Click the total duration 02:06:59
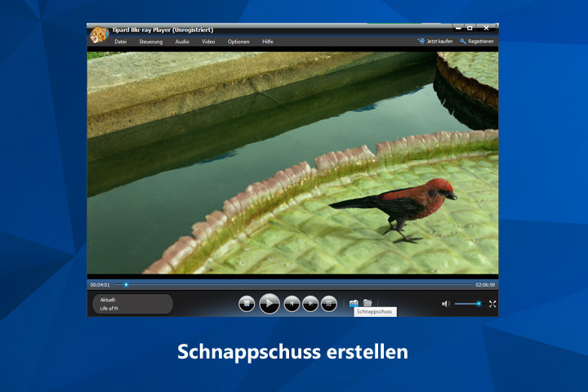 click(x=485, y=285)
